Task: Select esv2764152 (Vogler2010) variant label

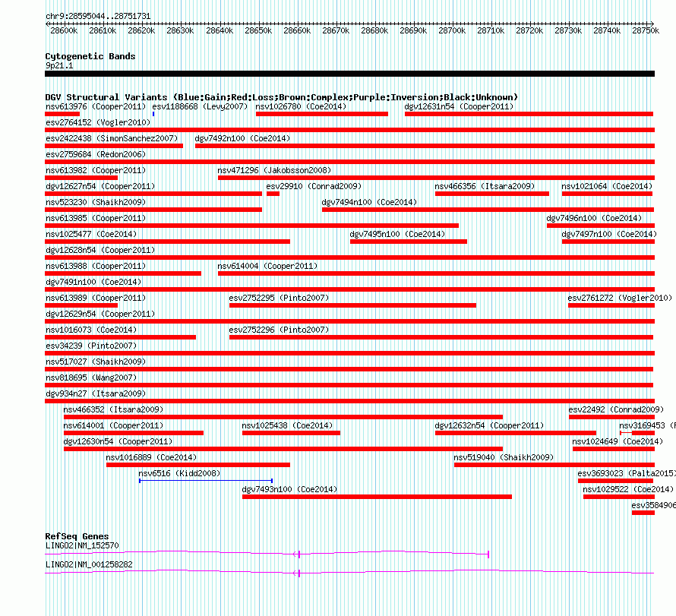Action: (x=98, y=122)
